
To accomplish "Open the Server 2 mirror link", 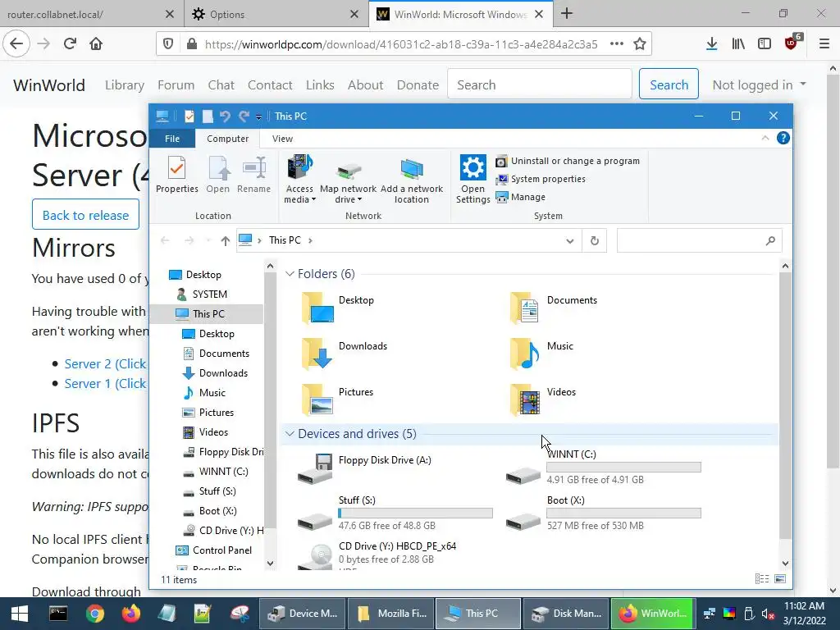I will [x=106, y=363].
